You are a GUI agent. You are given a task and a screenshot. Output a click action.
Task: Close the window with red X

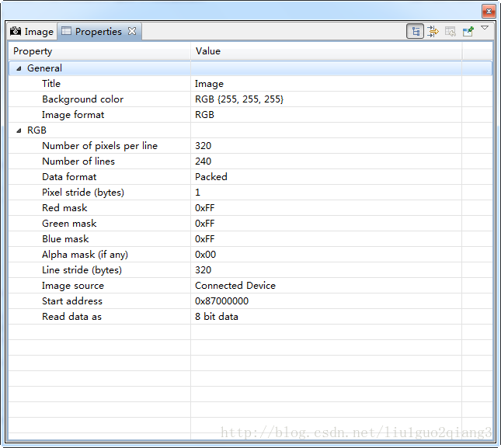point(489,12)
